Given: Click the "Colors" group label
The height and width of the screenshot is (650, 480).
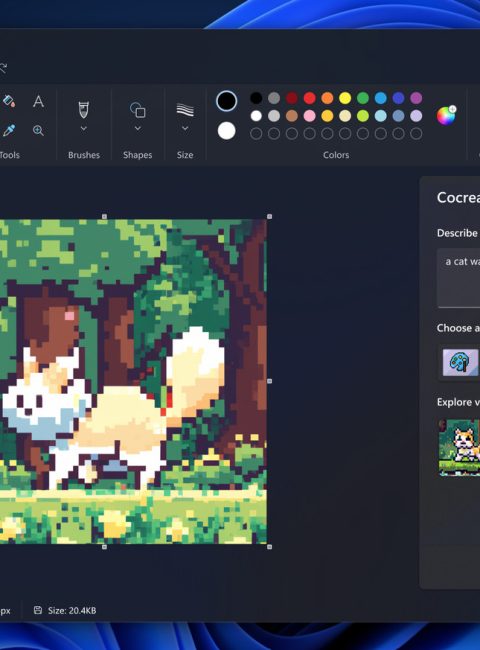Looking at the screenshot, I should pos(336,155).
